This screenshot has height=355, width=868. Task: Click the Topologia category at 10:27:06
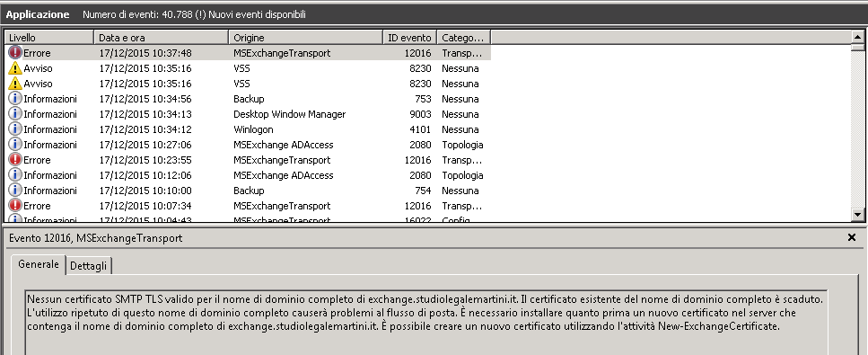pos(462,146)
